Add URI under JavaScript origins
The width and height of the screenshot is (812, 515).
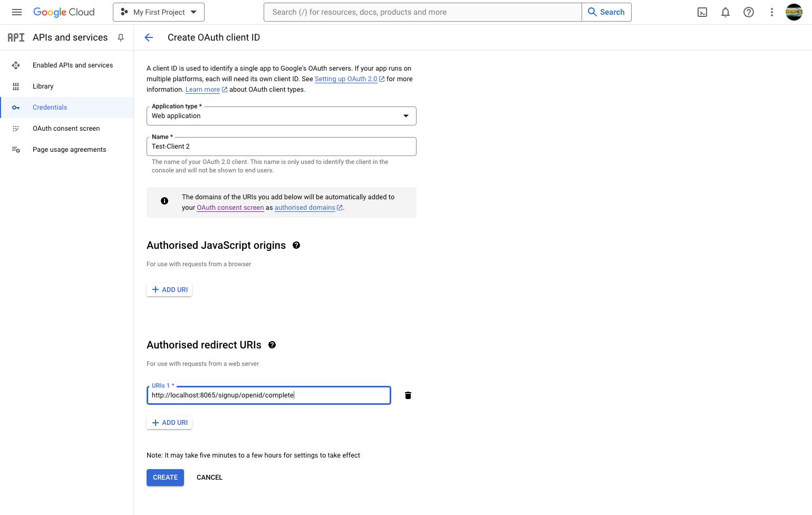tap(169, 290)
